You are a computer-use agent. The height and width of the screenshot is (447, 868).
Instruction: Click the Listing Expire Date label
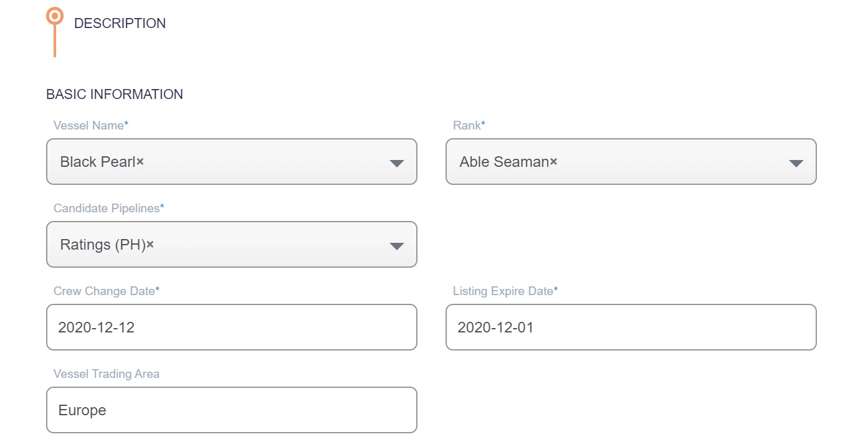pos(503,291)
